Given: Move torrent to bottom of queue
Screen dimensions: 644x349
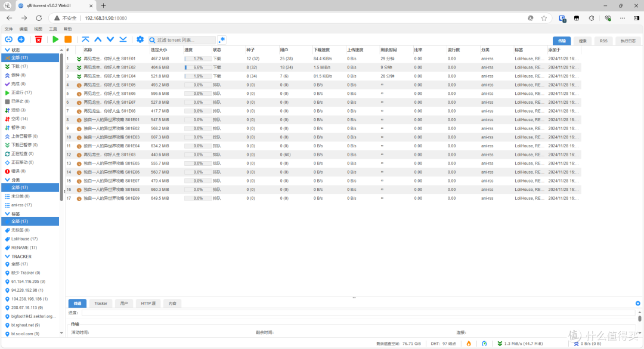Looking at the screenshot, I should (123, 39).
